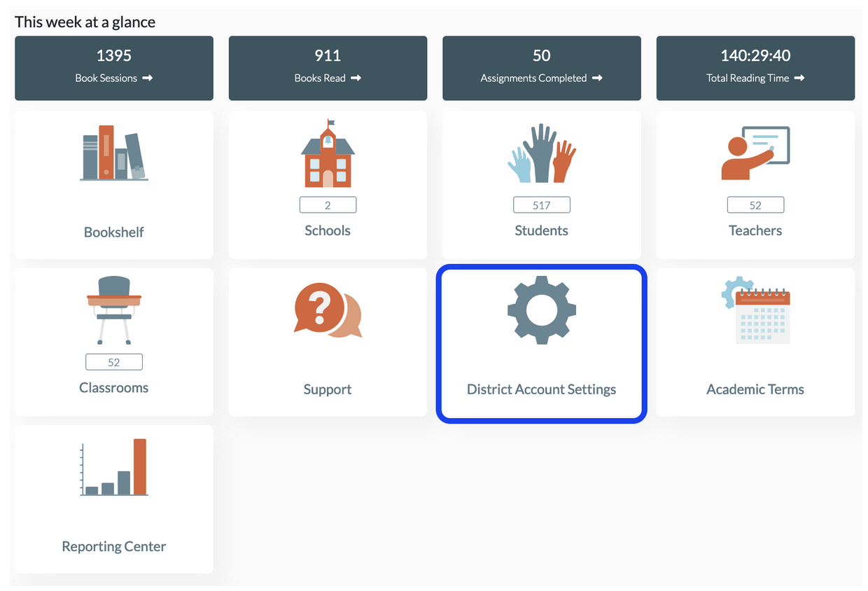Open the Schools label
The image size is (868, 591).
(x=328, y=230)
